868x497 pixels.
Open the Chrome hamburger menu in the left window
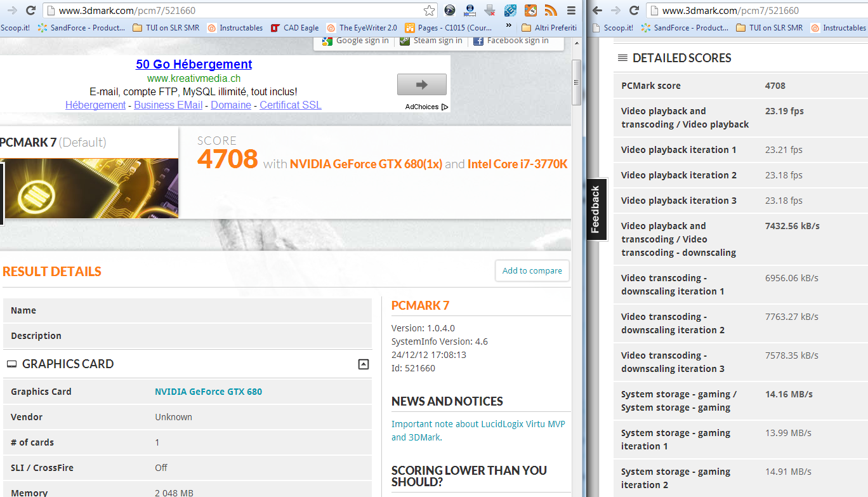(571, 11)
